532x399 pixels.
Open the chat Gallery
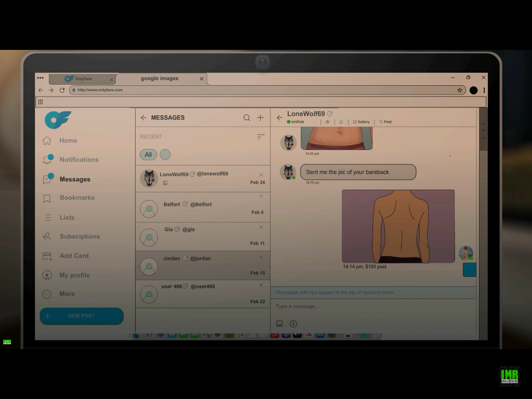(362, 122)
